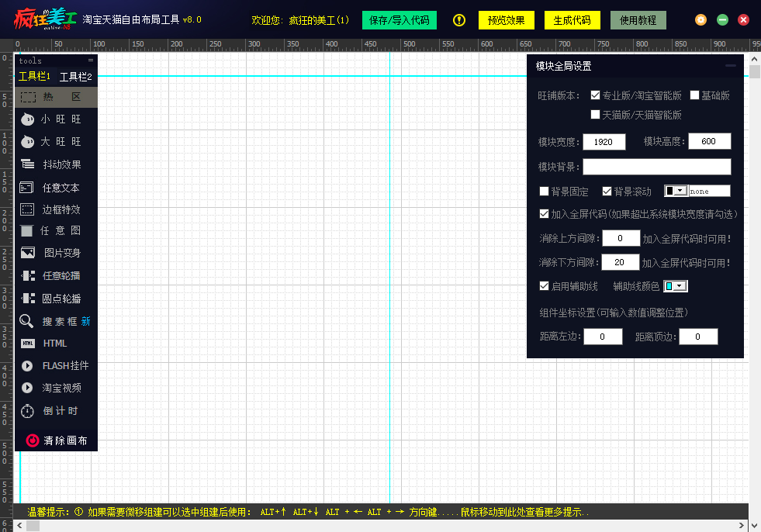Select the HTML tool icon
The height and width of the screenshot is (532, 761).
point(28,344)
